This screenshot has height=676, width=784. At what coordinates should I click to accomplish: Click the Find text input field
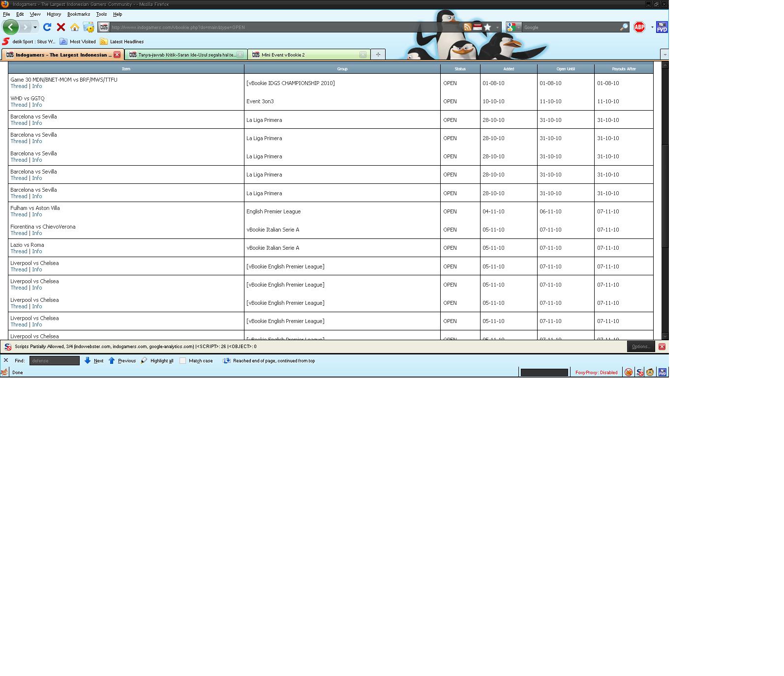(x=54, y=361)
